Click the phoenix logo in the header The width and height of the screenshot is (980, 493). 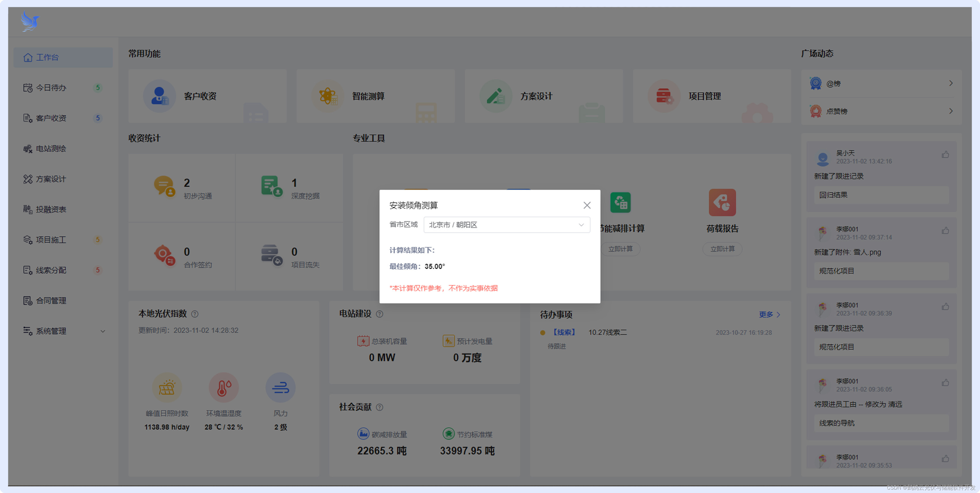(30, 21)
